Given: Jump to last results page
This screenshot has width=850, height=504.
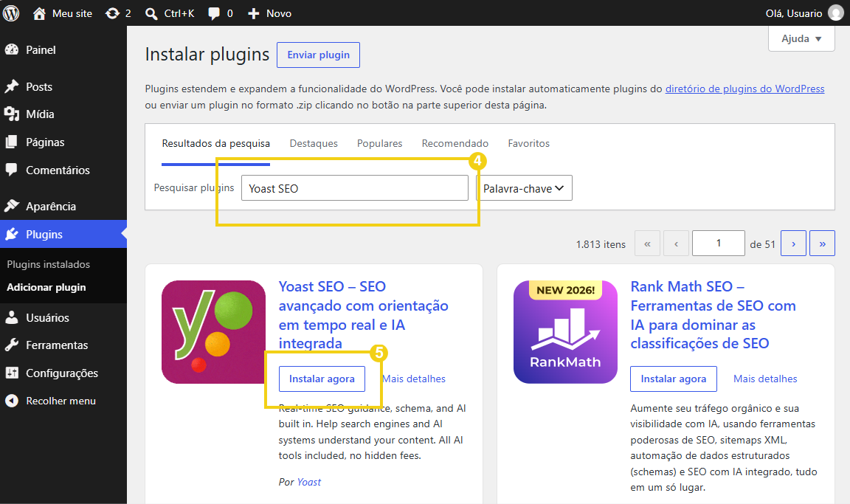Looking at the screenshot, I should [x=823, y=244].
